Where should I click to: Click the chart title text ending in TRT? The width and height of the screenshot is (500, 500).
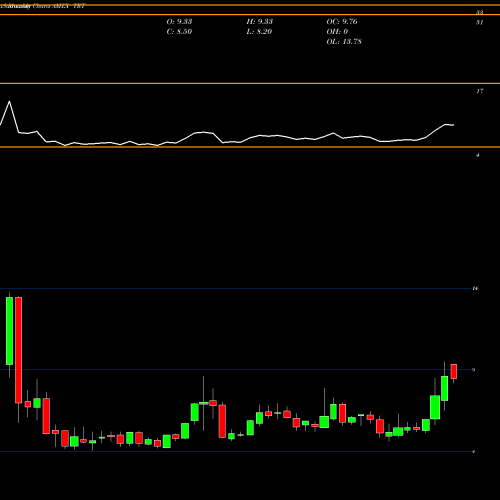[43, 6]
